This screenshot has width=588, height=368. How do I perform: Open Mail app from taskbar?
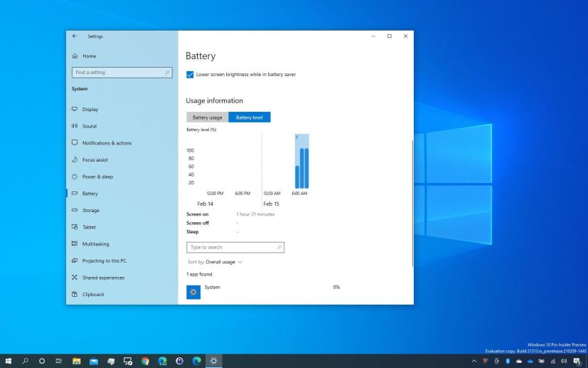(x=94, y=362)
